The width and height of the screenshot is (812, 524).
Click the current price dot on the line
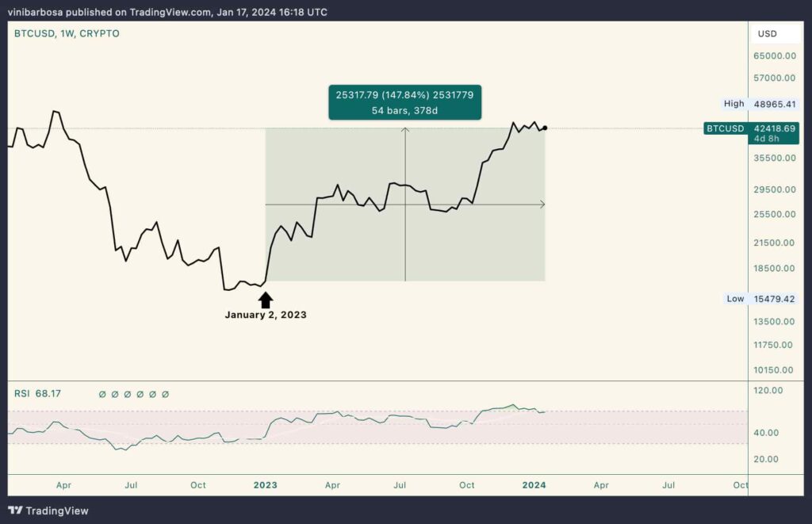tap(545, 128)
